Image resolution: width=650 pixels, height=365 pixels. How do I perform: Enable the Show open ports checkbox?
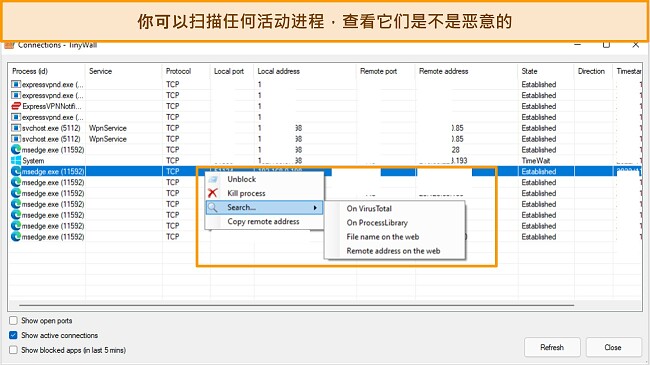click(13, 321)
